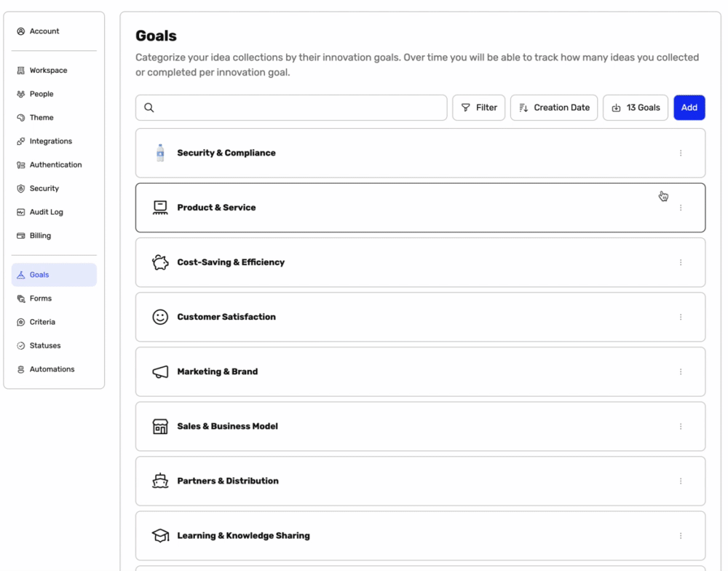Click the megaphone icon of Marketing & Brand
728x571 pixels.
(160, 371)
